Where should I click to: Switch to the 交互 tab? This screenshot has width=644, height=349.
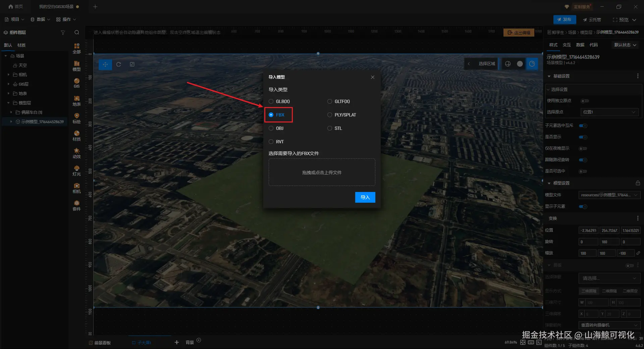tap(567, 45)
